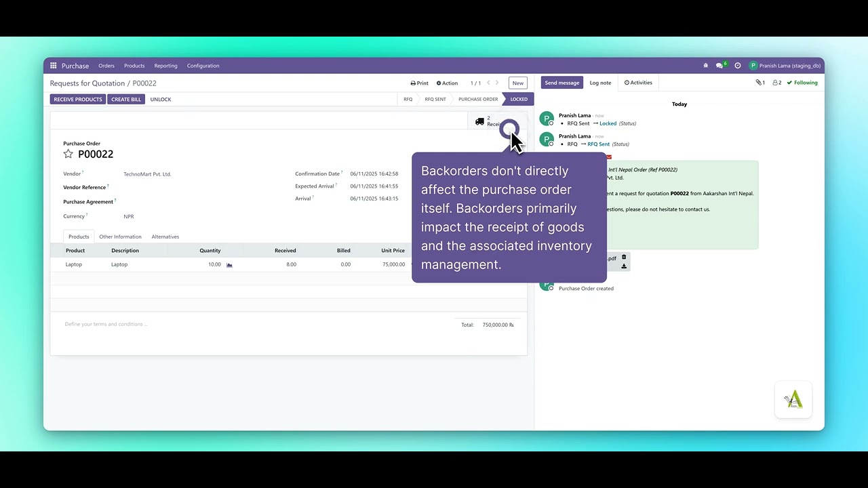Go to the previous record arrow
The image size is (868, 488).
point(488,83)
